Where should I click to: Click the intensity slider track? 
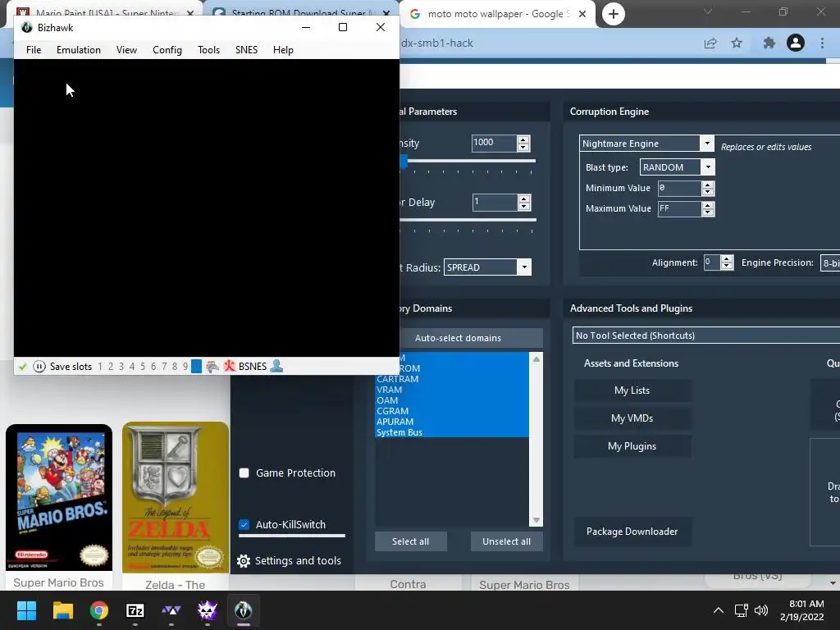coord(468,161)
